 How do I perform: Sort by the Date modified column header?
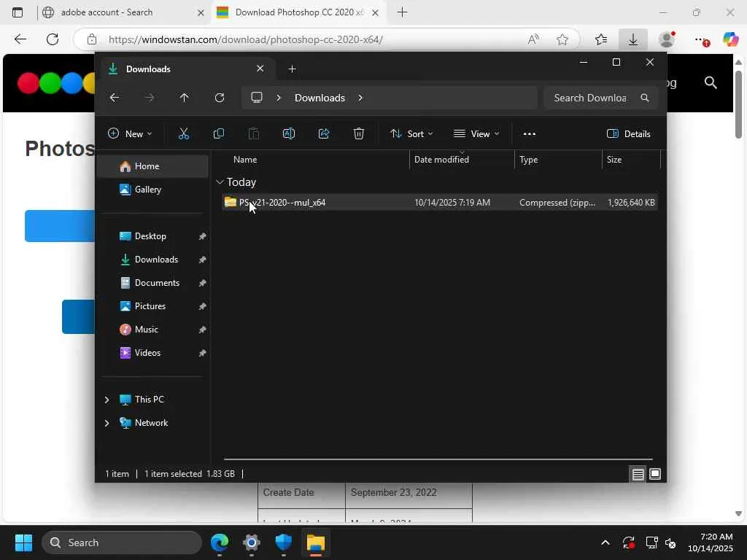click(x=462, y=160)
